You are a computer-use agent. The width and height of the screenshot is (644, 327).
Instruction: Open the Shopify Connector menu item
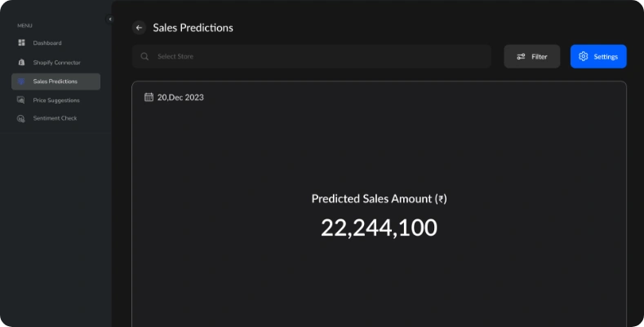point(56,63)
